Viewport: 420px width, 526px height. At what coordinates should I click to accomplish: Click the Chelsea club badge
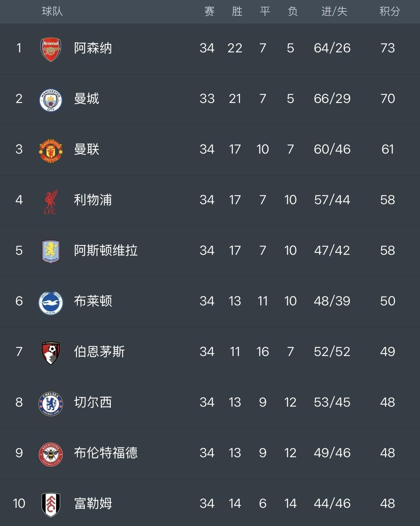pyautogui.click(x=51, y=403)
